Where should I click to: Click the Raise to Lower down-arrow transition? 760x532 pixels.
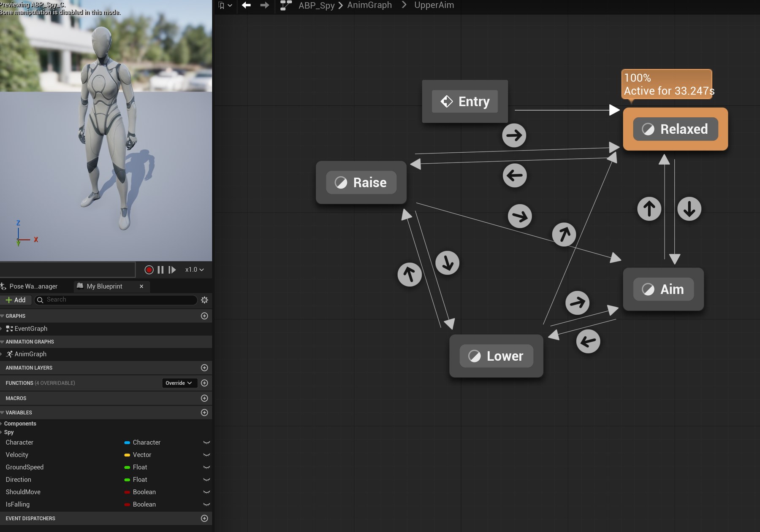click(x=447, y=262)
